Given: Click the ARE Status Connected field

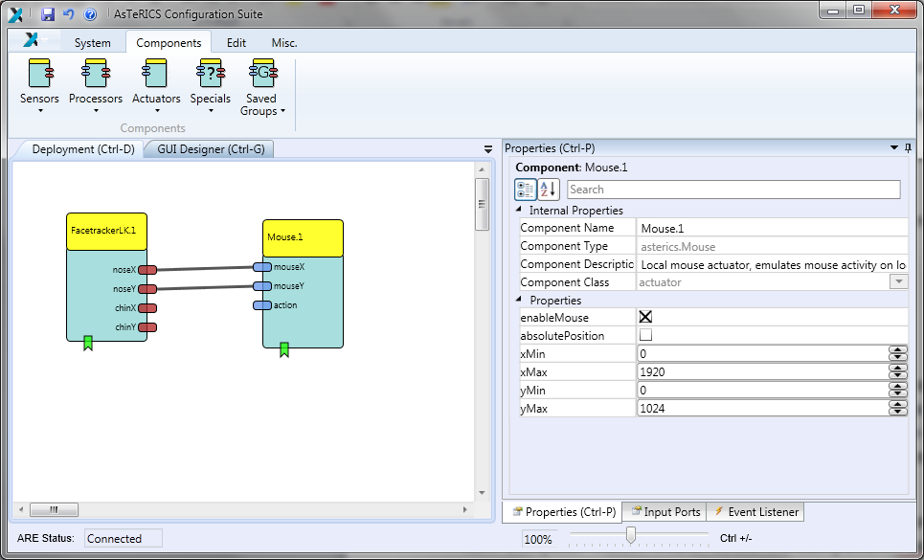Looking at the screenshot, I should [124, 538].
